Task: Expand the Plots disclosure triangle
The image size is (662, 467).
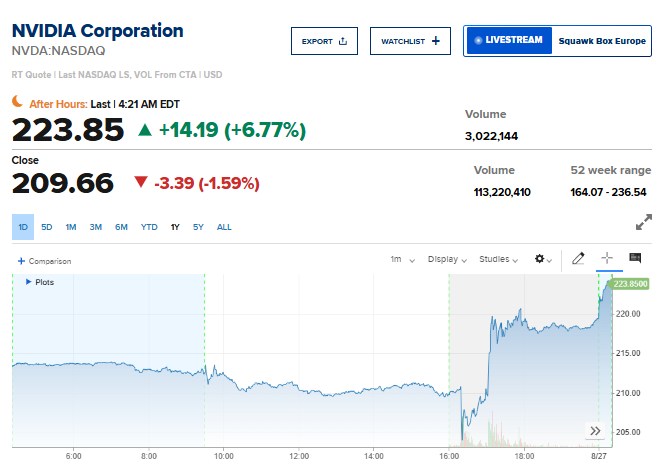Action: point(29,282)
